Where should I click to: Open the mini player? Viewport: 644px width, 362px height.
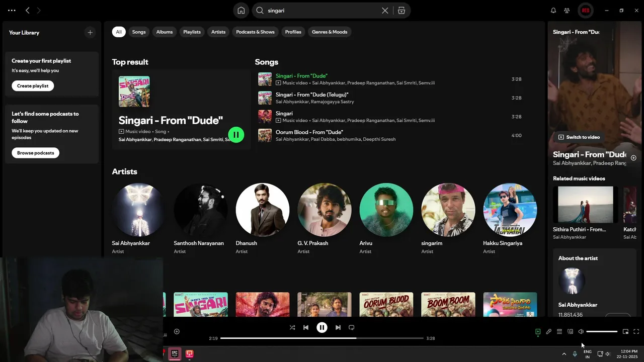coord(625,331)
